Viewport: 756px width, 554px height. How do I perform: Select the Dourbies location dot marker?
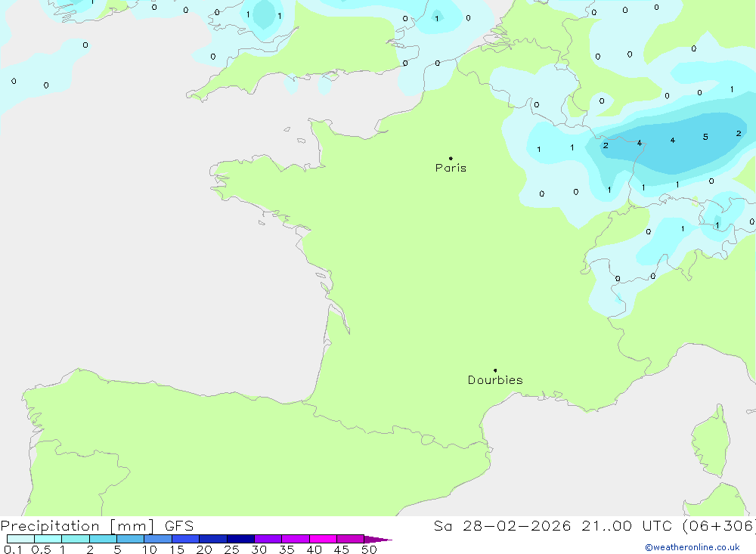click(495, 370)
